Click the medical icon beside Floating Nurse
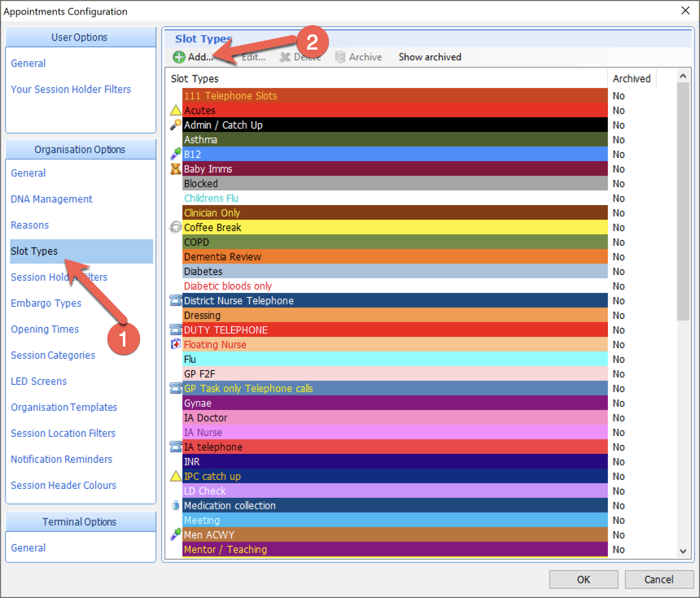Image resolution: width=700 pixels, height=598 pixels. (x=176, y=344)
